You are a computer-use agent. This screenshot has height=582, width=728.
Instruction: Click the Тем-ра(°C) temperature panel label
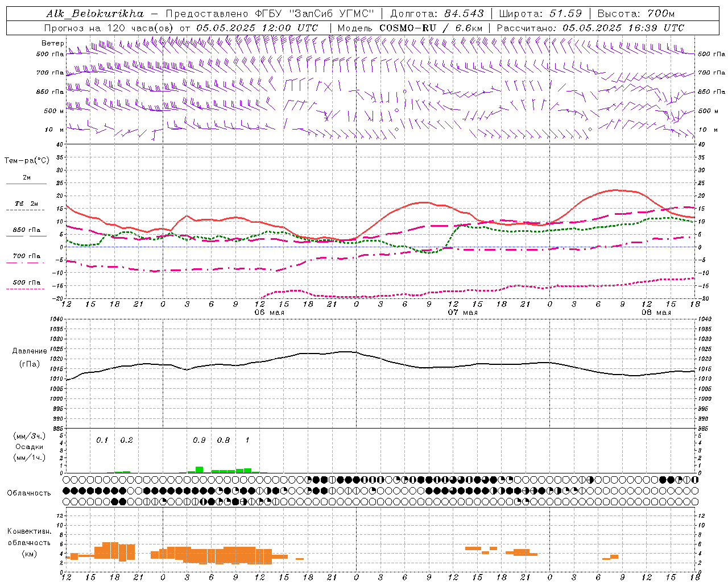[27, 161]
